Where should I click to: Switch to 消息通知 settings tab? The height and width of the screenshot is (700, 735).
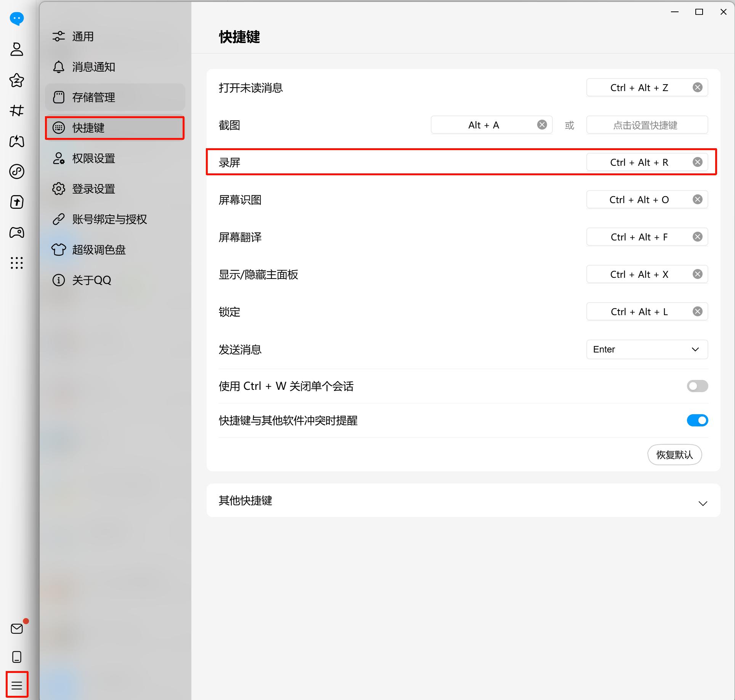coord(94,67)
